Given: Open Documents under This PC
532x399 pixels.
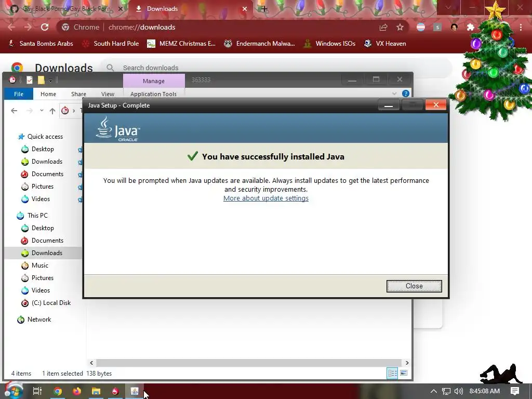Looking at the screenshot, I should coord(47,241).
